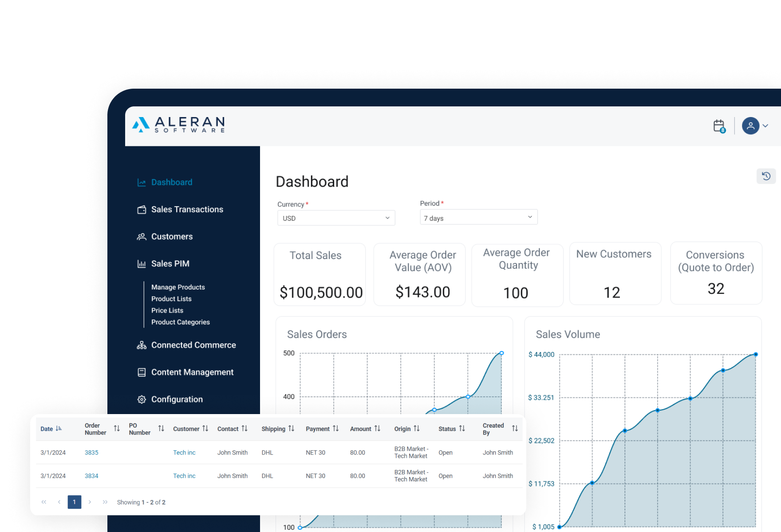Go to next page of table
The image size is (781, 532).
click(x=90, y=502)
